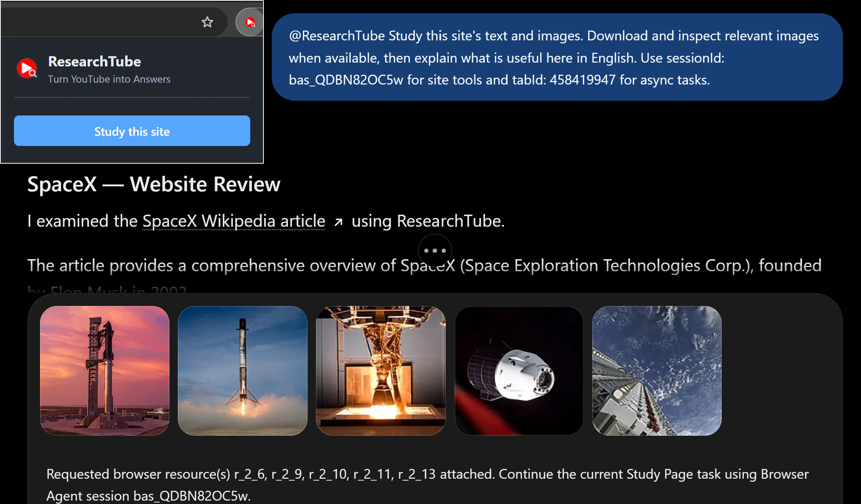The image size is (861, 504).
Task: Open the Falcon booster landing thumbnail
Action: 243,370
